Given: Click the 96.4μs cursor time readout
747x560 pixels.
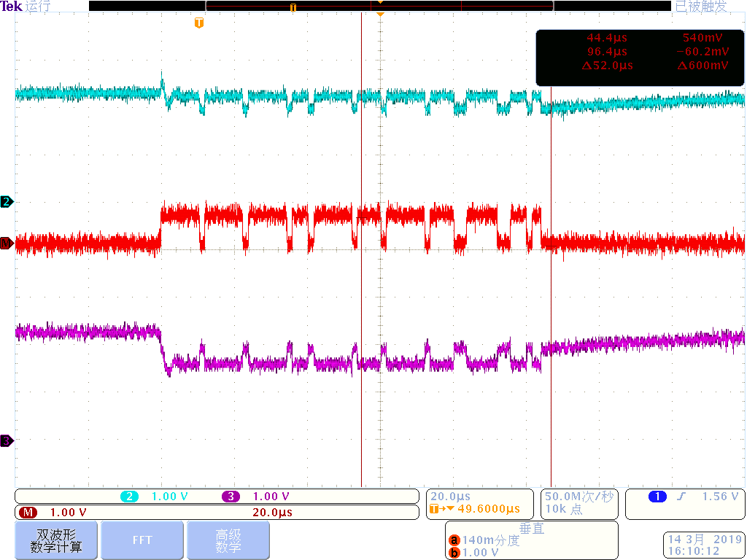Looking at the screenshot, I should [606, 52].
